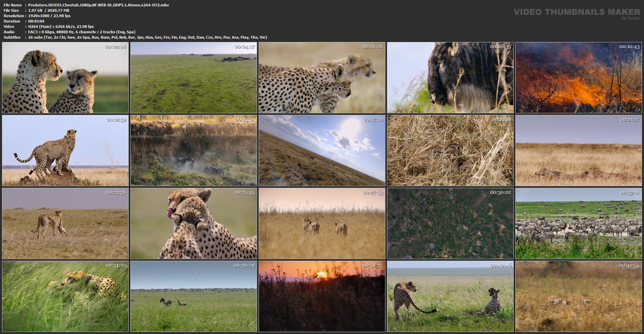Click the 00:38:37 timestamp label
Image resolution: width=644 pixels, height=334 pixels.
[x=373, y=265]
